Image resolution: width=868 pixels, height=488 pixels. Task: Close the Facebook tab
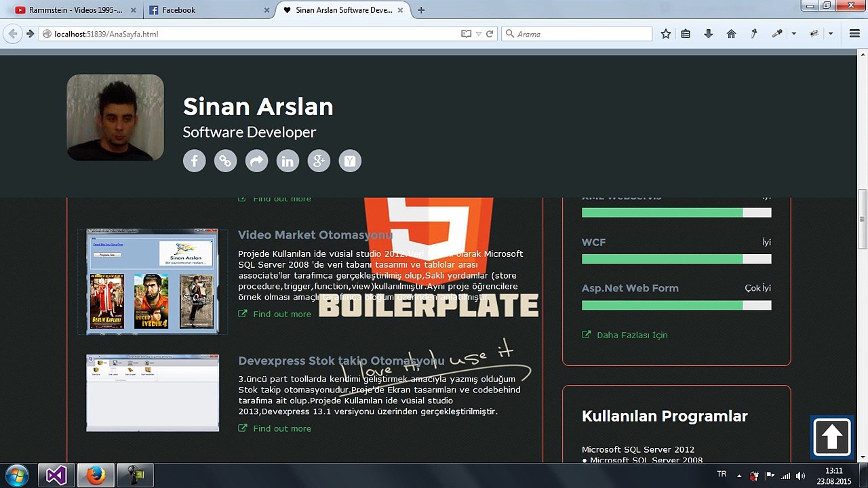267,10
